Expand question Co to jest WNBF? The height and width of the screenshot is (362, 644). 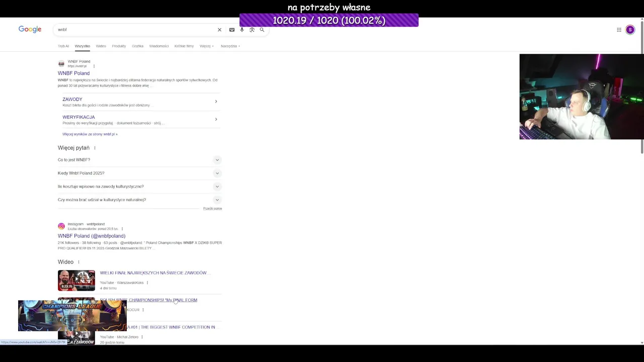click(x=140, y=160)
